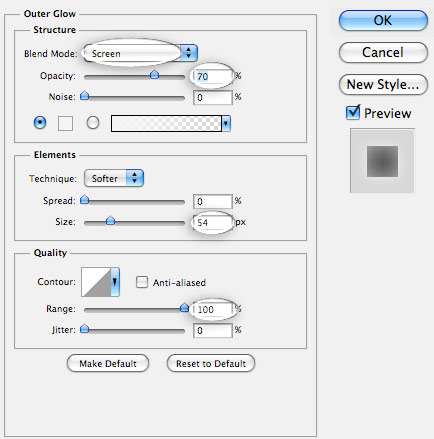This screenshot has height=439, width=434.
Task: Expand the Contour picker arrow
Action: 115,282
